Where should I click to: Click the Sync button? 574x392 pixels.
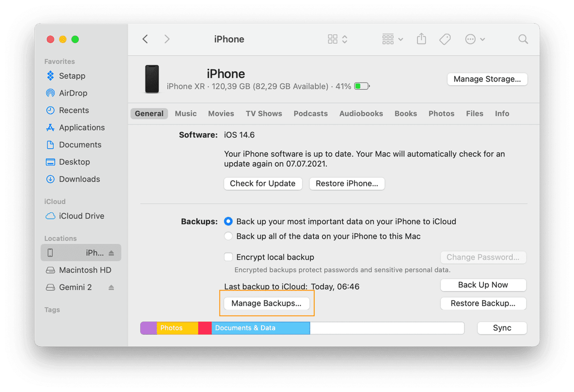tap(502, 328)
